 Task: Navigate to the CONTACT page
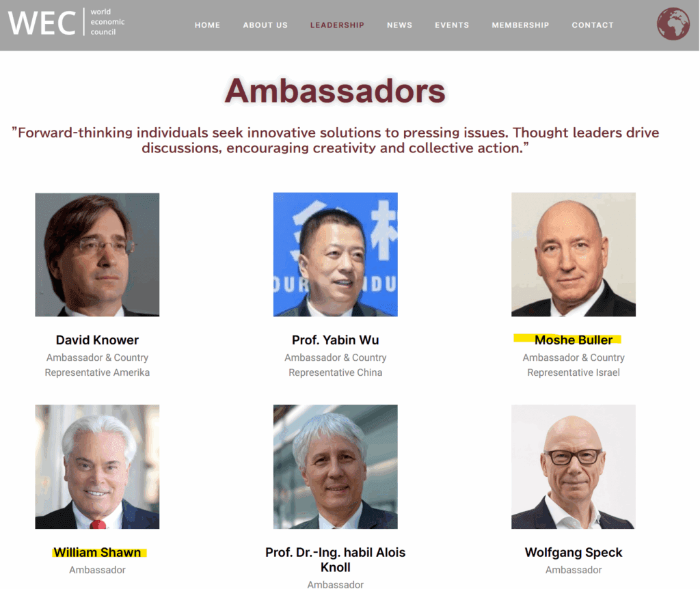pyautogui.click(x=593, y=25)
